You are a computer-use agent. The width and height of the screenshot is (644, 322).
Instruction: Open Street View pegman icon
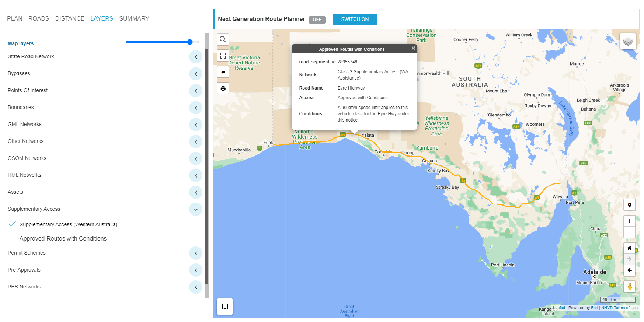click(629, 287)
